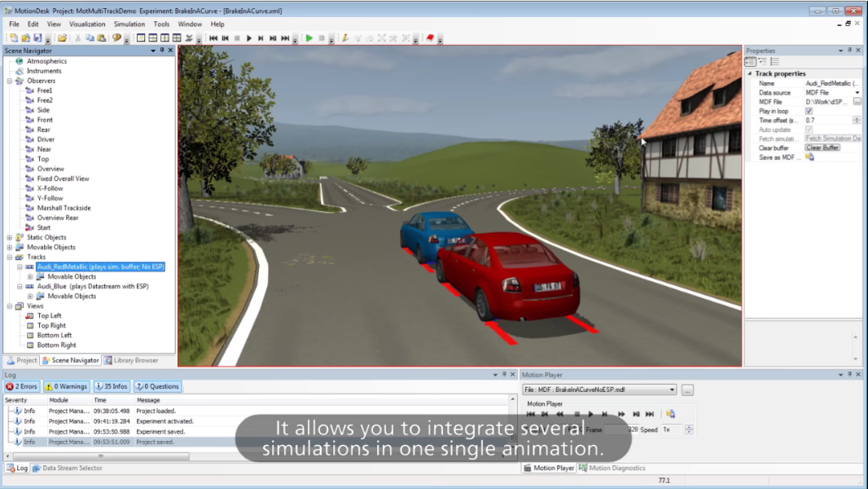The height and width of the screenshot is (489, 868).
Task: Select the Fixed Overall View observer
Action: point(63,178)
